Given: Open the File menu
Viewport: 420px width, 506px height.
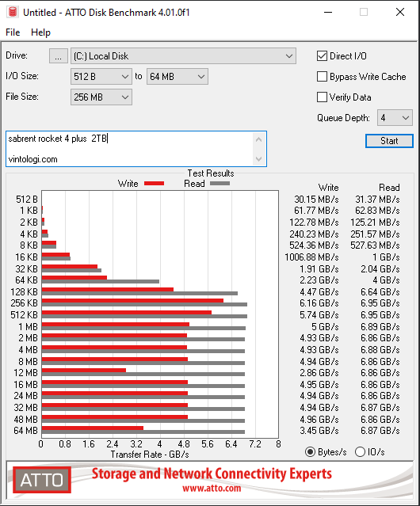Looking at the screenshot, I should (13, 32).
